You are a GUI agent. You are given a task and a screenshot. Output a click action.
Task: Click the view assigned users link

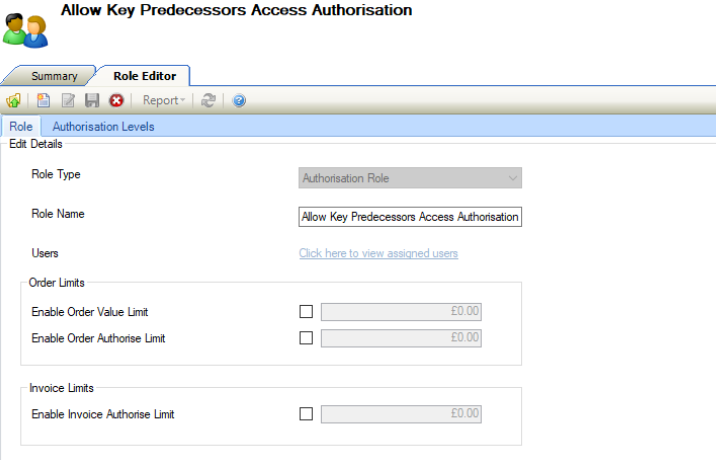point(378,253)
